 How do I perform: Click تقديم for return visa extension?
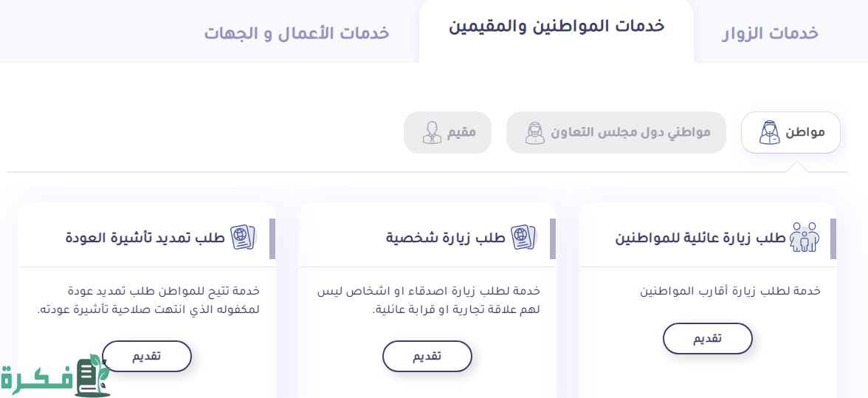pos(147,356)
